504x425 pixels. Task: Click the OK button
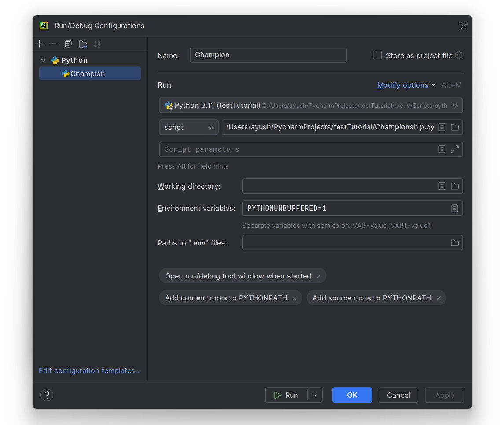pyautogui.click(x=352, y=395)
